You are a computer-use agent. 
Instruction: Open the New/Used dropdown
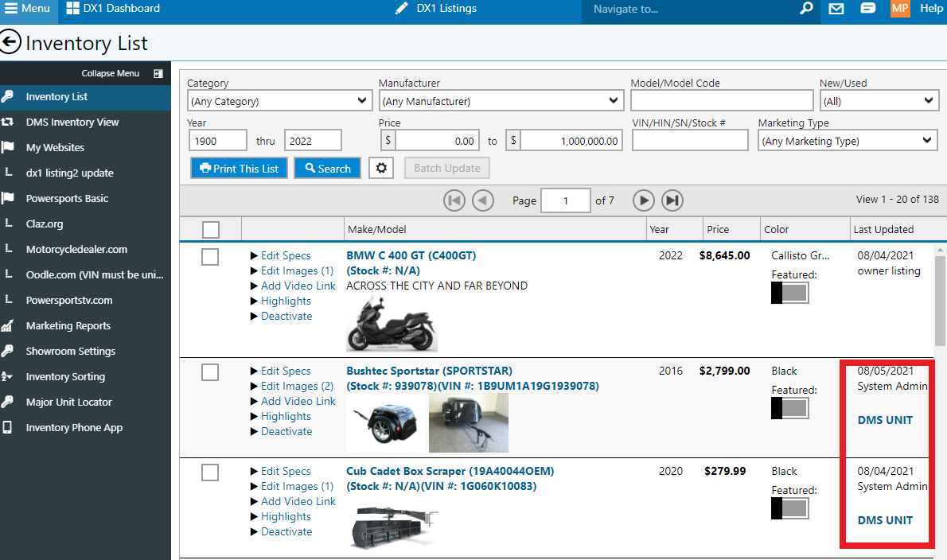(x=879, y=101)
